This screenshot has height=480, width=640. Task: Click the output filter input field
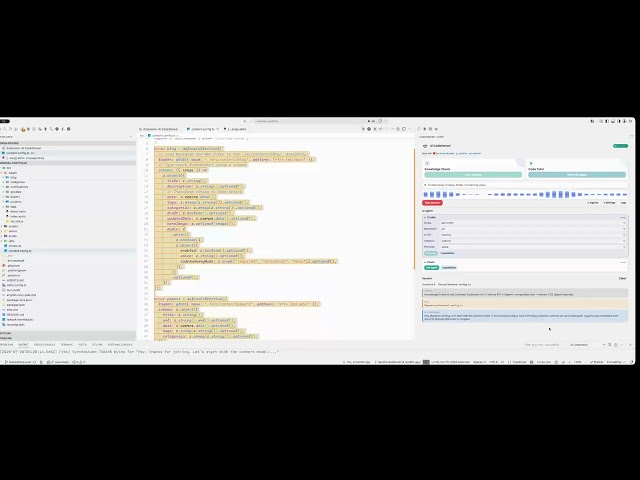click(x=543, y=345)
